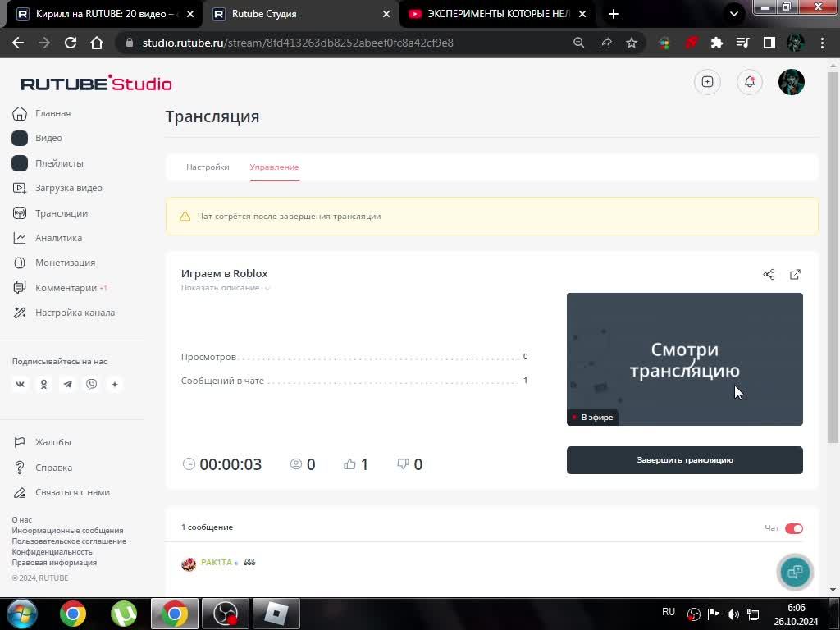Screen dimensions: 840x630
Task: Bookmark this page with the star icon
Action: coord(632,43)
